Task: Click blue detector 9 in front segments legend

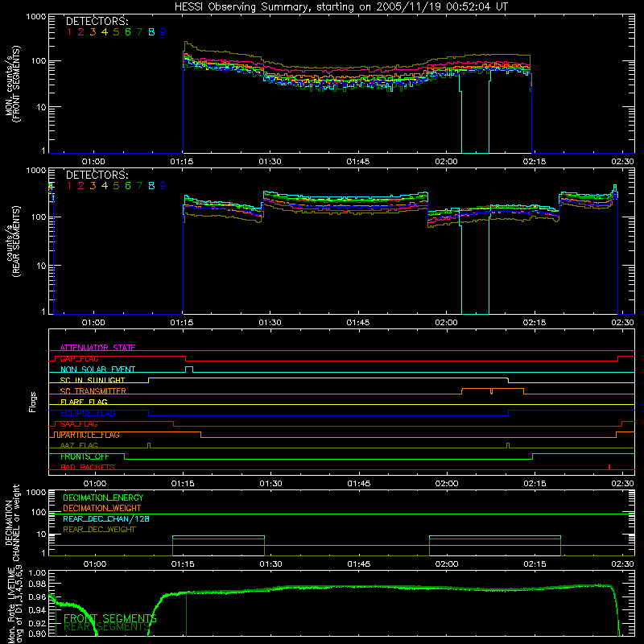Action: tap(163, 32)
